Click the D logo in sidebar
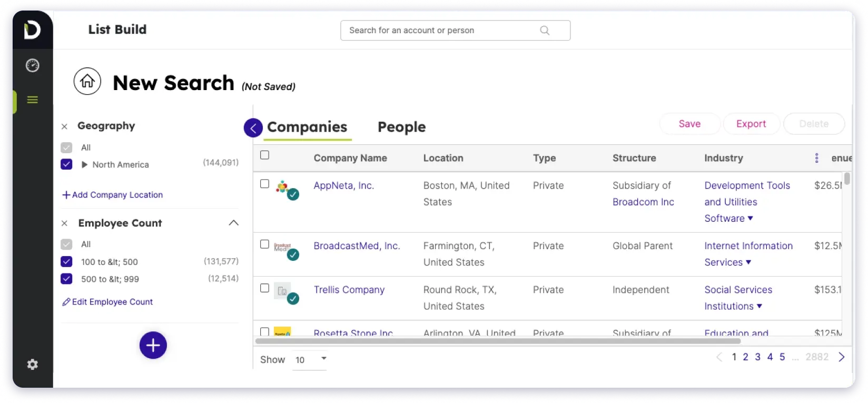This screenshot has width=868, height=403. click(32, 30)
